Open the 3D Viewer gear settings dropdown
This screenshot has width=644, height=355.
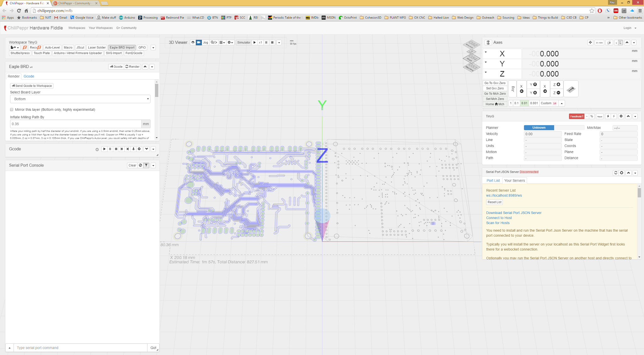click(x=230, y=42)
